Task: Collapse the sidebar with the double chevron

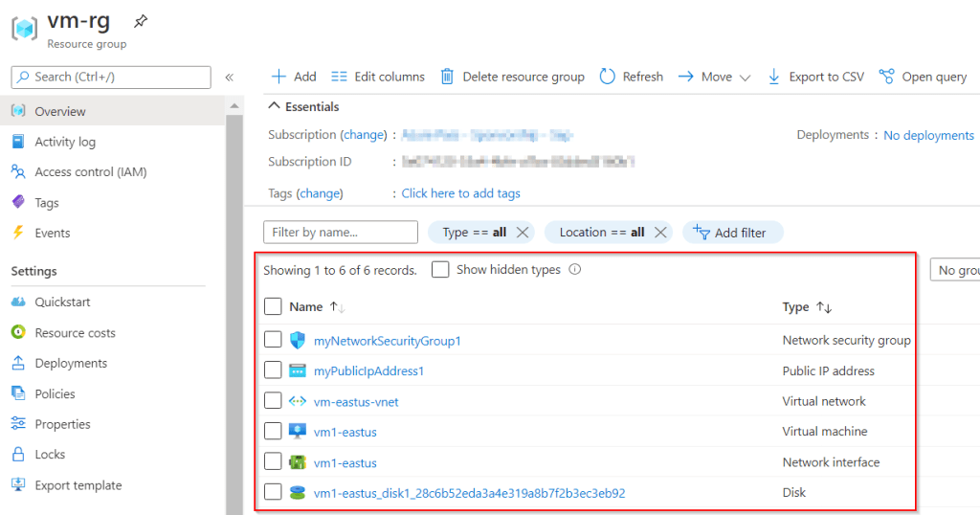Action: pos(230,78)
